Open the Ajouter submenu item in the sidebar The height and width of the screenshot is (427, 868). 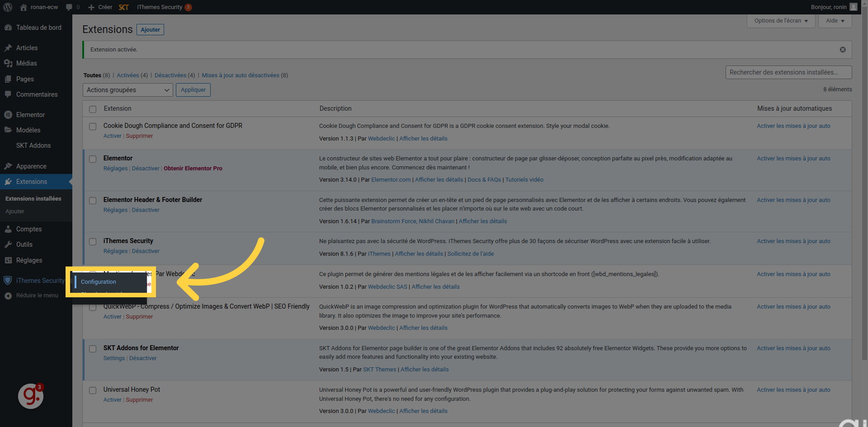point(15,211)
